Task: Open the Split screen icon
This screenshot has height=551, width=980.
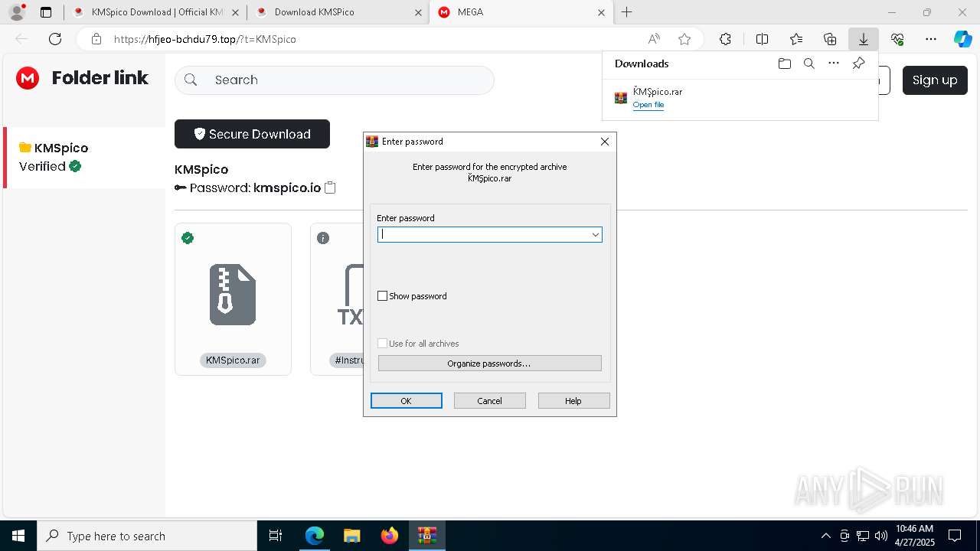Action: tap(762, 39)
